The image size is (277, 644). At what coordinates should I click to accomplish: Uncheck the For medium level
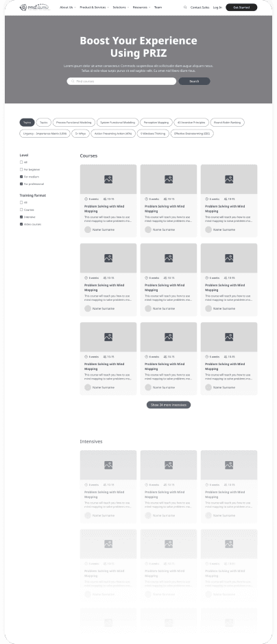coord(21,177)
